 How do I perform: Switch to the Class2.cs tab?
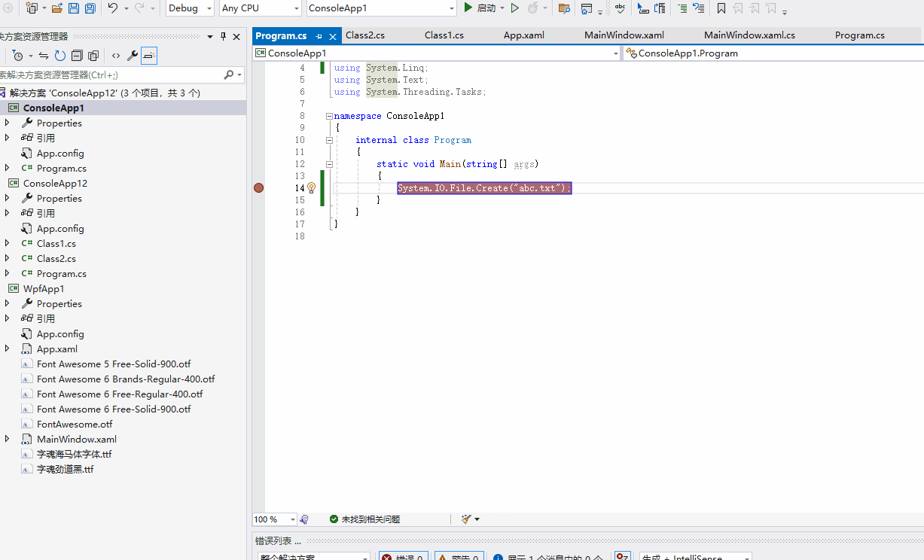[x=365, y=35]
